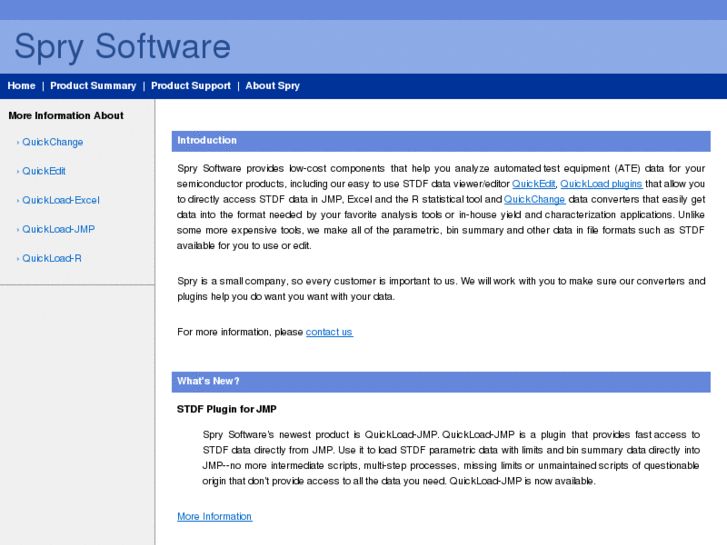The height and width of the screenshot is (545, 727).
Task: Follow the QuickChange link in the introduction paragraph
Action: pyautogui.click(x=535, y=199)
